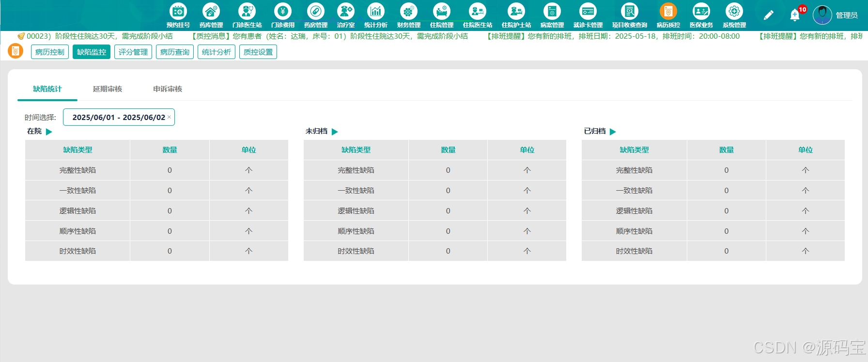868x362 pixels.
Task: Click the 时间选择 label
Action: (40, 118)
